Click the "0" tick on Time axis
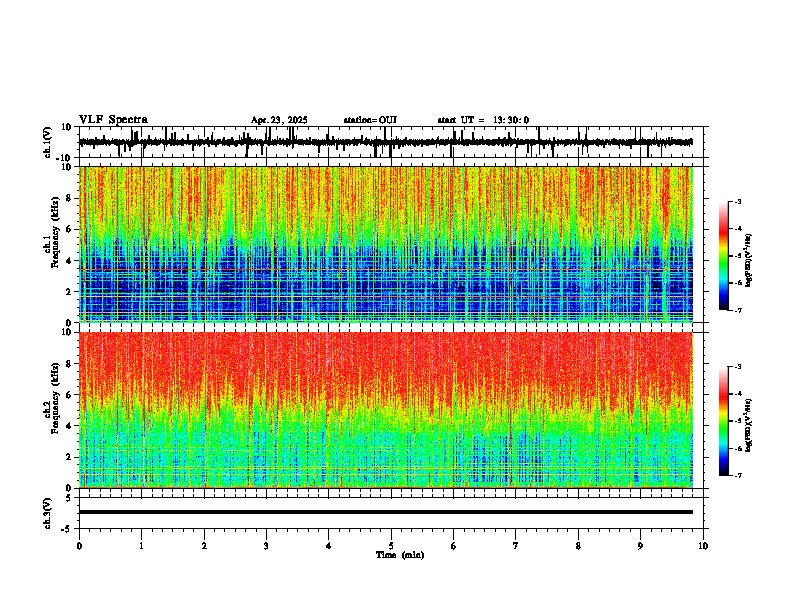 coord(79,546)
